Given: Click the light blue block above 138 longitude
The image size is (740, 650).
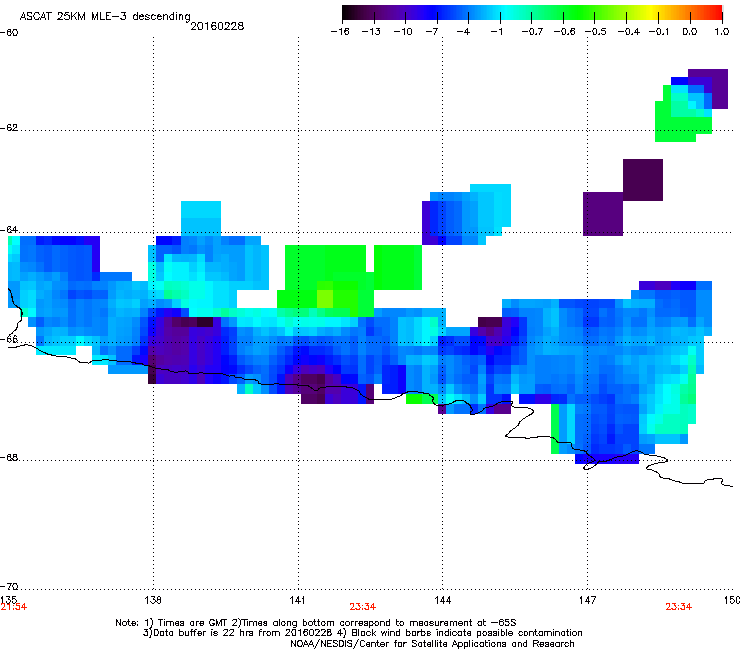Looking at the screenshot, I should 201,218.
